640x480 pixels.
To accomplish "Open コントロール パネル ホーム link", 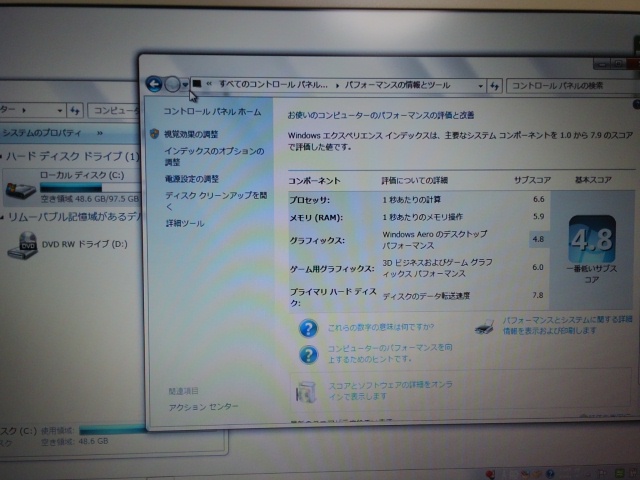I will pyautogui.click(x=212, y=111).
